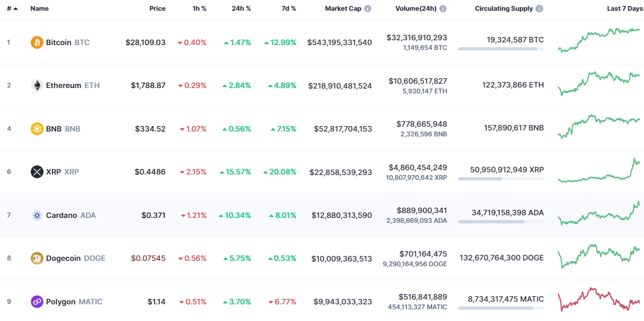
Task: Select Cardano price $0.371
Action: pos(154,215)
